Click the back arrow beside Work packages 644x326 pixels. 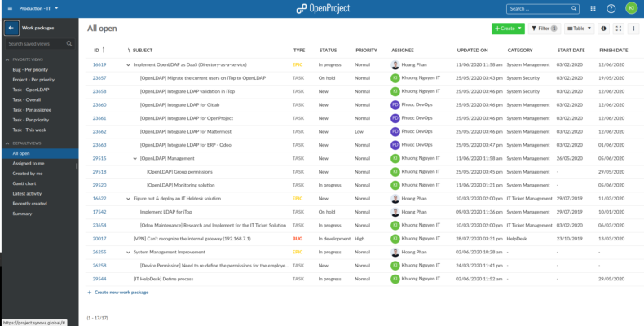coord(11,28)
